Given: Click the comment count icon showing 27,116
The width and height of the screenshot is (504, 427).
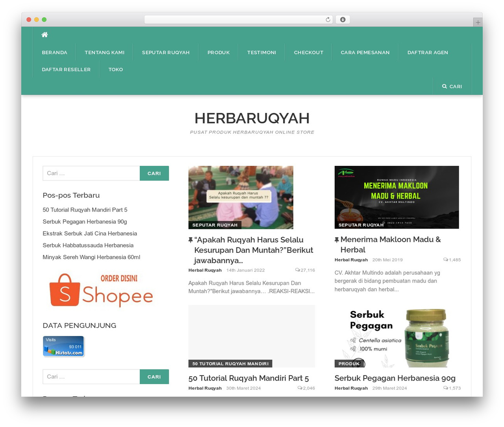Looking at the screenshot, I should (x=298, y=270).
